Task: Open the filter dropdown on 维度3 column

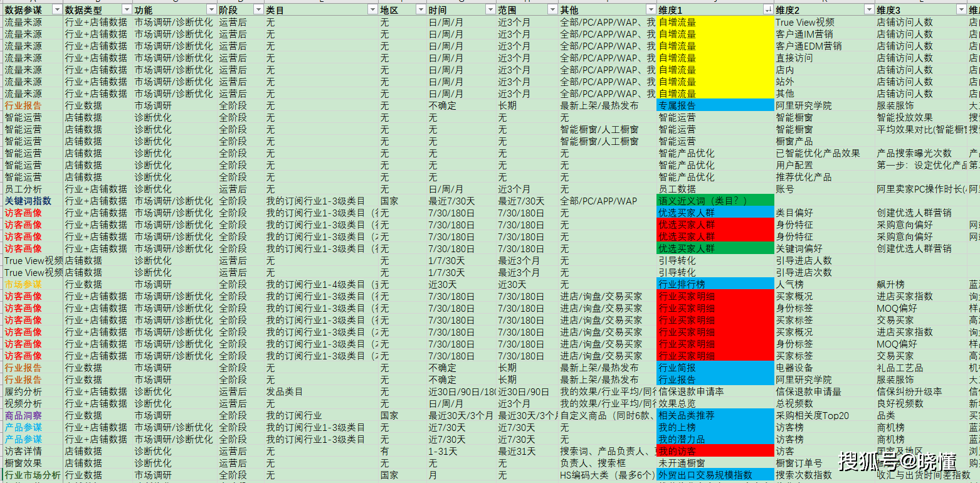Action: pos(962,9)
